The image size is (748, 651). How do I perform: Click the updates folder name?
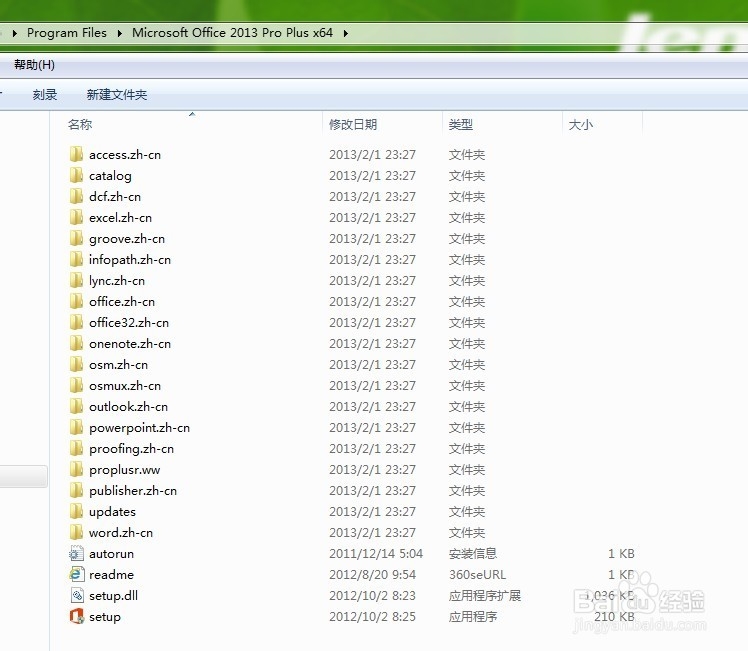[113, 512]
